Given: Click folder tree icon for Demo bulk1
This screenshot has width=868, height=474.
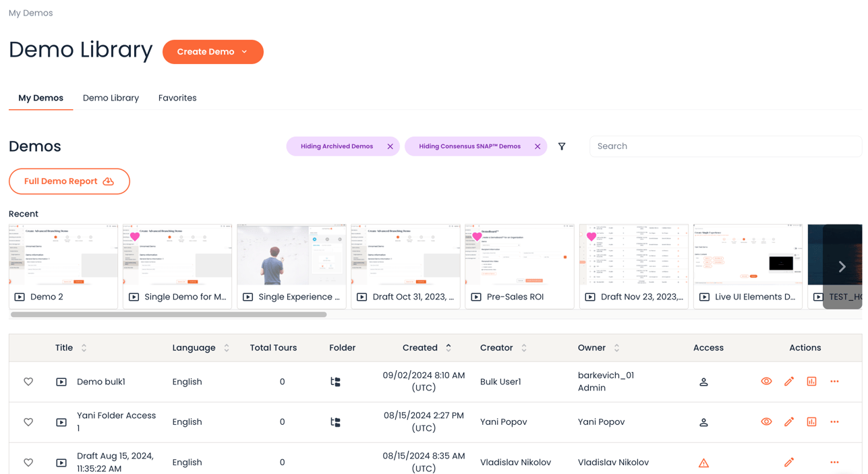Looking at the screenshot, I should (335, 382).
